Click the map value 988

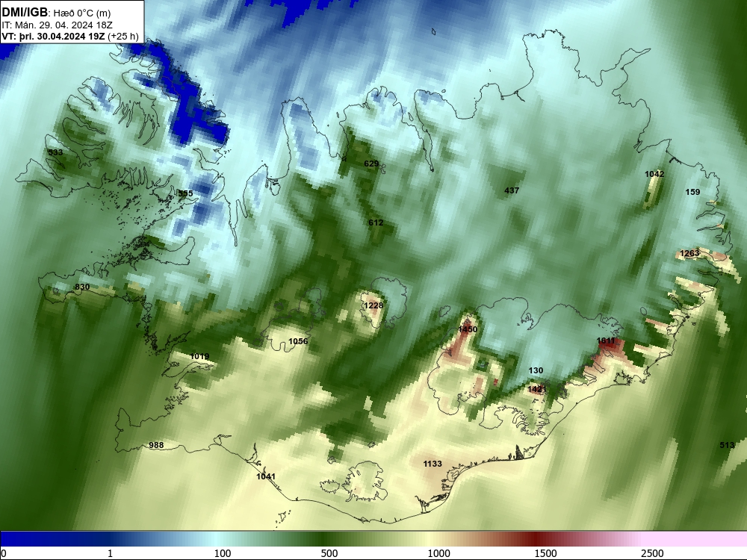[x=156, y=446]
